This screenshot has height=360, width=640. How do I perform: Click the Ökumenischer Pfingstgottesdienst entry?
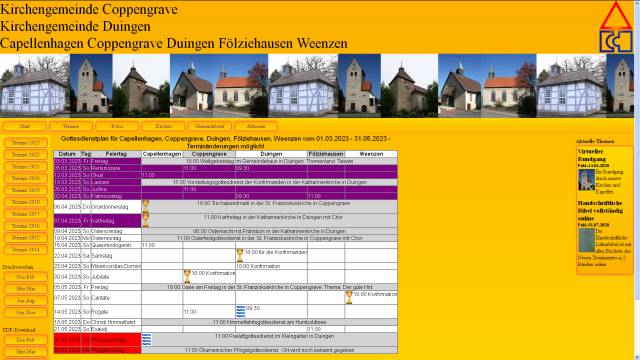point(269,350)
